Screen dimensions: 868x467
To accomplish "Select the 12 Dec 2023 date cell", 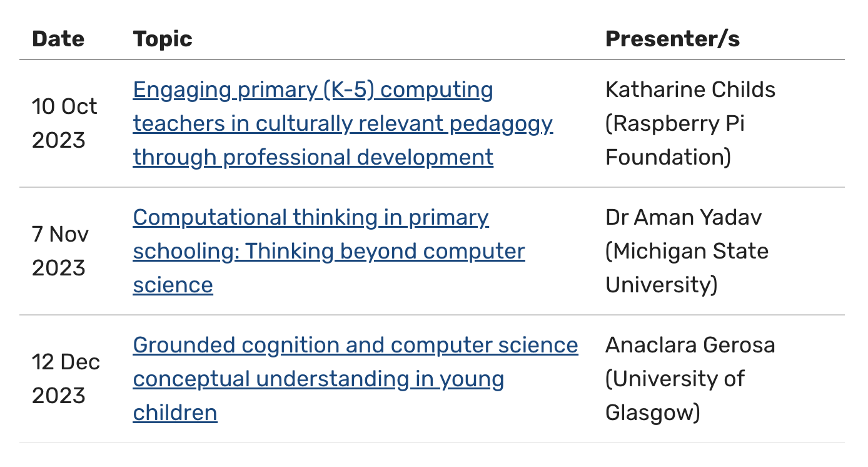I will click(66, 379).
